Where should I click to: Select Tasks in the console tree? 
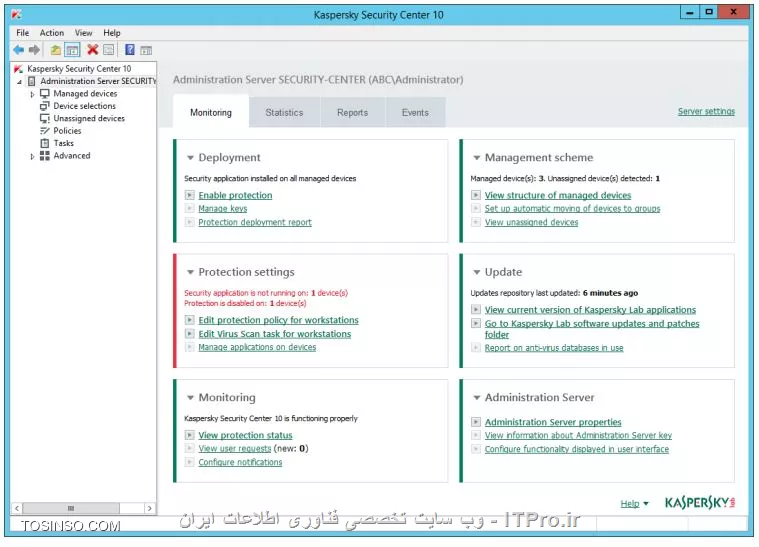pyautogui.click(x=63, y=143)
